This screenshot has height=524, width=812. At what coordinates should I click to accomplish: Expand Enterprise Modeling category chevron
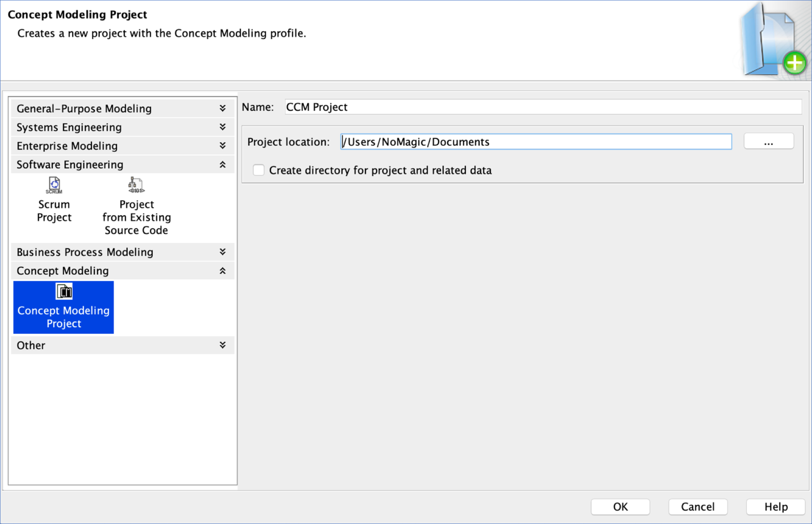click(x=223, y=146)
